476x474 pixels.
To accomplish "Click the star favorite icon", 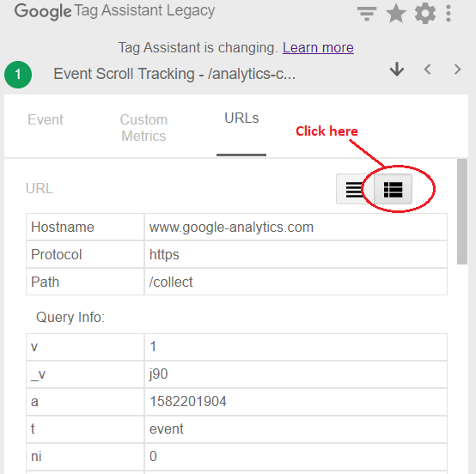I will coord(396,14).
